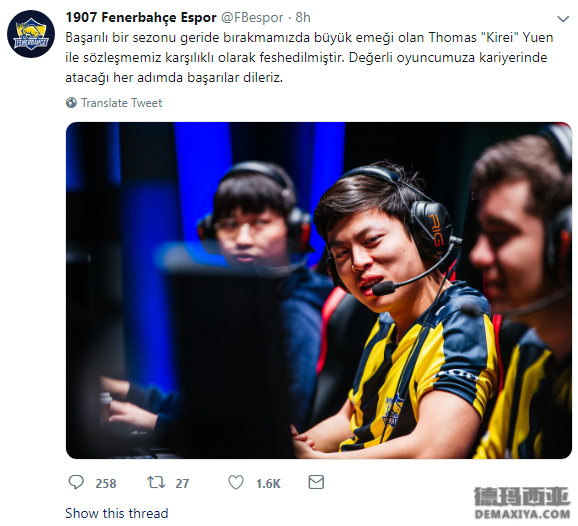The height and width of the screenshot is (526, 578).
Task: Click the retweet arrows icon
Action: (x=156, y=482)
